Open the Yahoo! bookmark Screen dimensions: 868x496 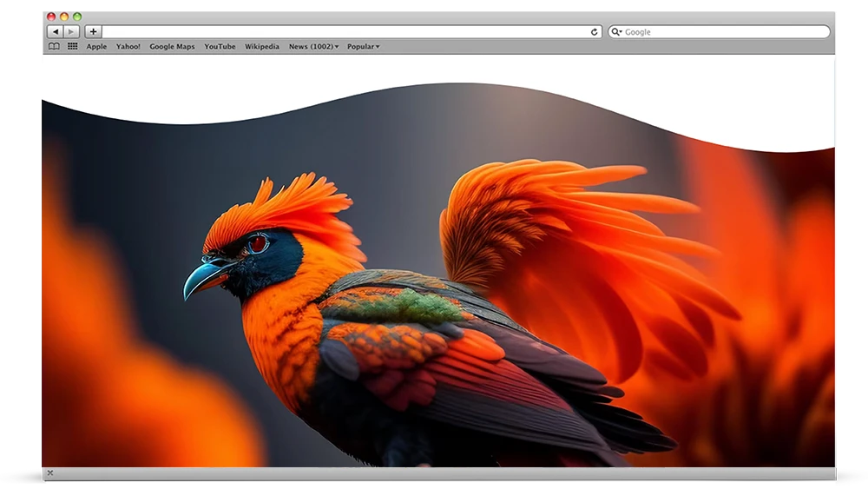pos(128,47)
